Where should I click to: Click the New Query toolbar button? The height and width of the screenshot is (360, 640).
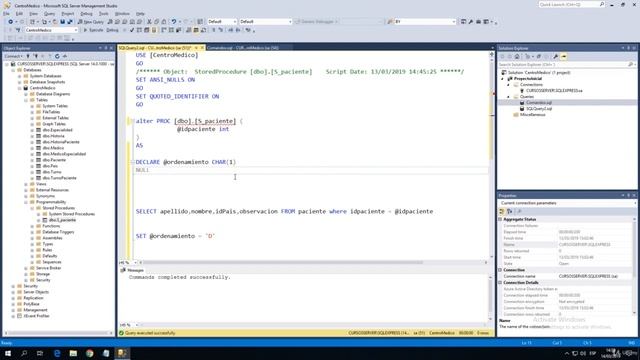click(91, 22)
